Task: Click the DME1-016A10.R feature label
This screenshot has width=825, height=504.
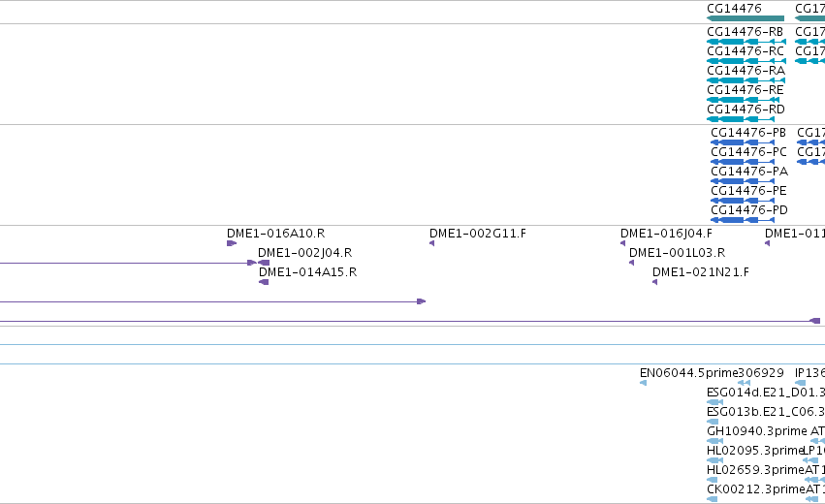Action: pos(275,234)
